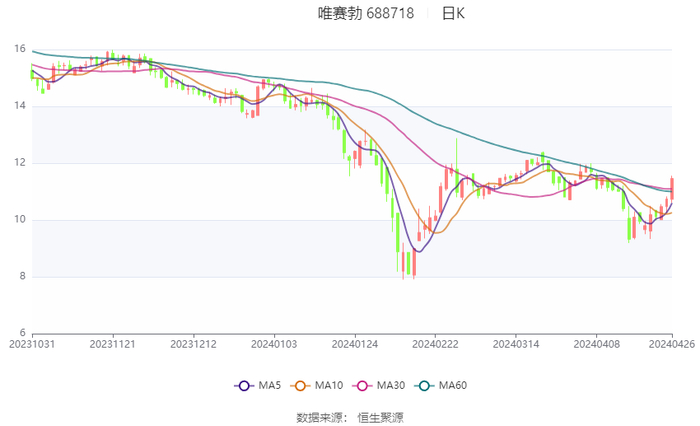Select the 日K daily chart label
Screen dimensions: 700x426
[453, 14]
